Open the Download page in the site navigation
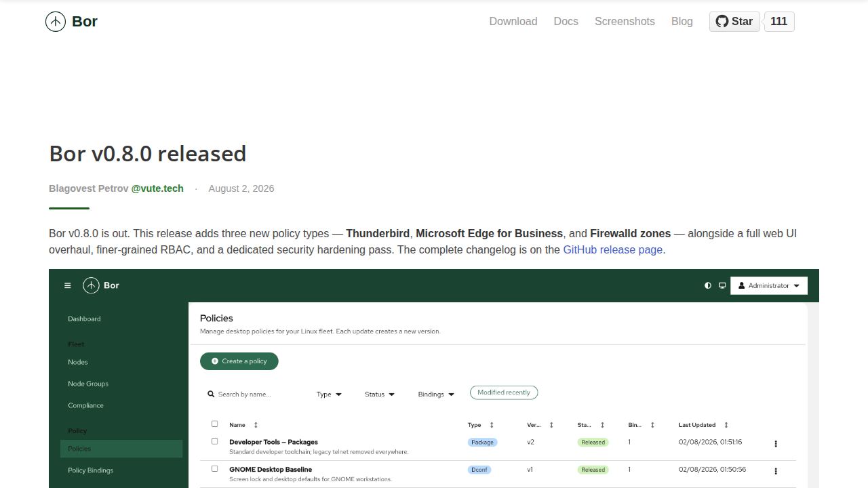The image size is (868, 488). [x=513, y=22]
